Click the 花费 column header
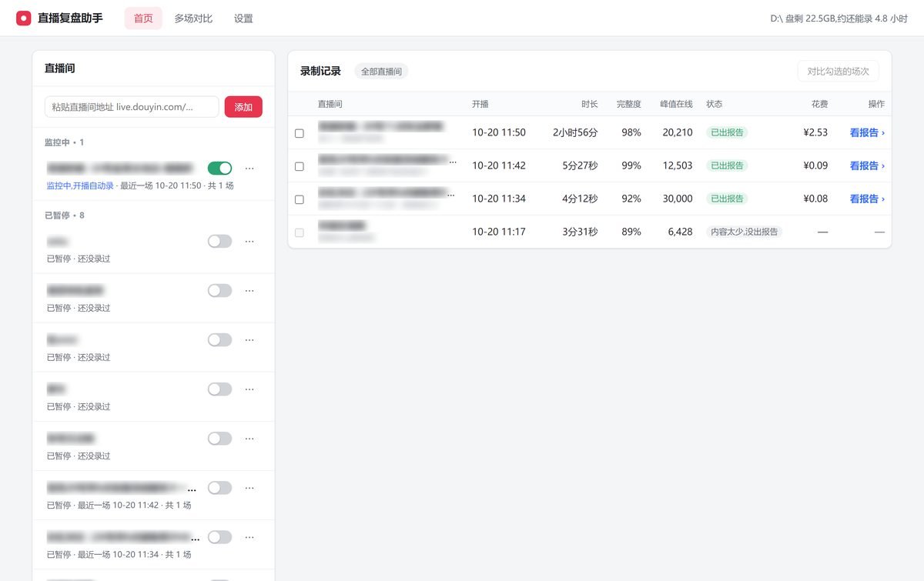Image resolution: width=924 pixels, height=581 pixels. click(819, 104)
